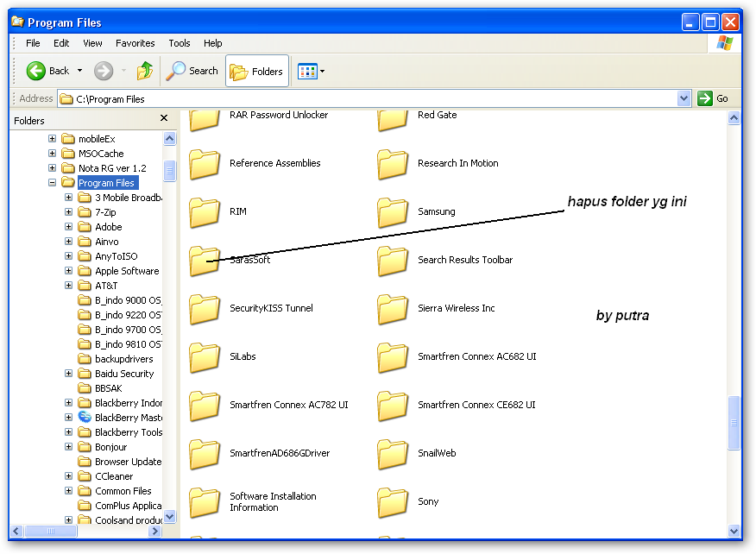Click the Forward arrow button
756x554 pixels.
(104, 71)
